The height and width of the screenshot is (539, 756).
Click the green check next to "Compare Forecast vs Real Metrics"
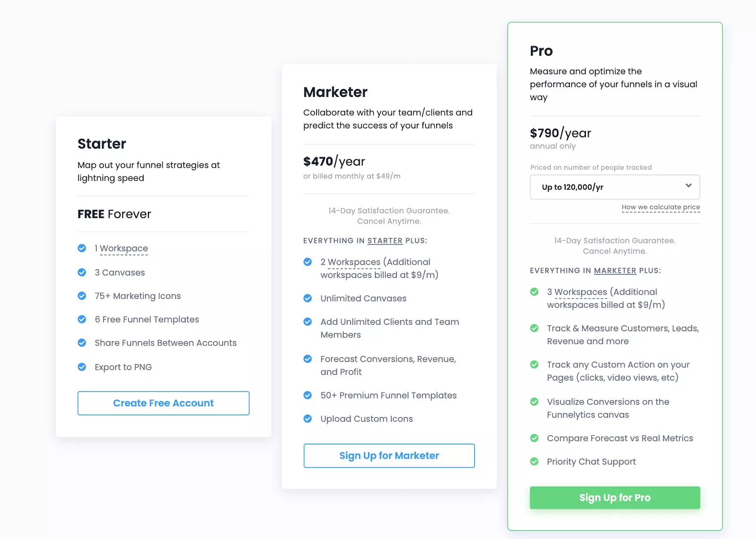534,438
